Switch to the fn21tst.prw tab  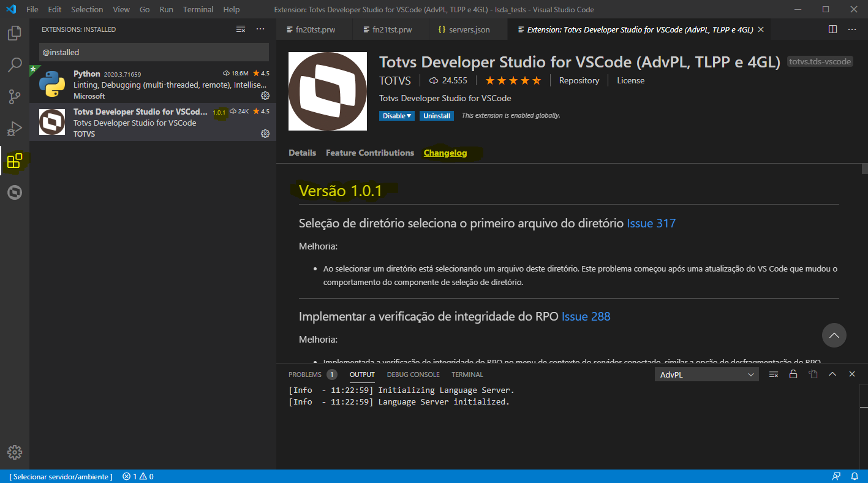391,29
